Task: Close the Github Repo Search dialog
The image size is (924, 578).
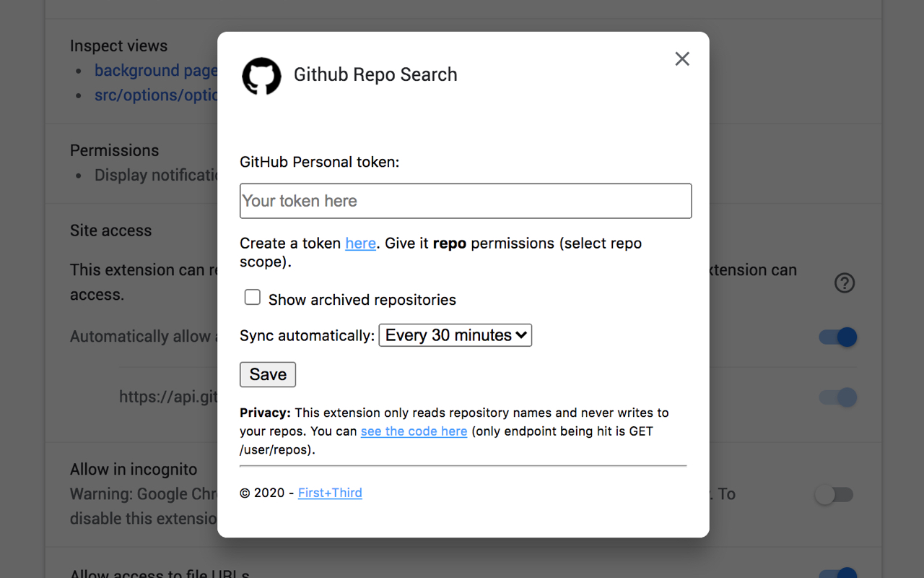Action: pyautogui.click(x=682, y=59)
